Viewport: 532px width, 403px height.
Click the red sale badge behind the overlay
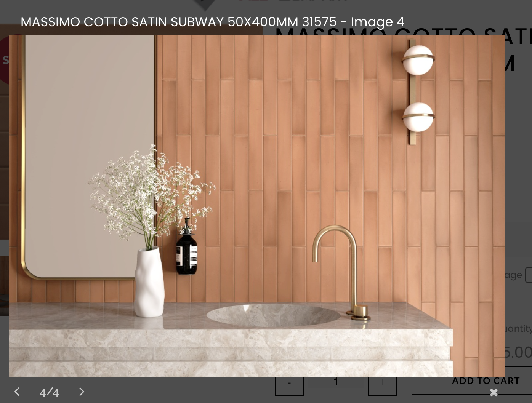tap(5, 60)
